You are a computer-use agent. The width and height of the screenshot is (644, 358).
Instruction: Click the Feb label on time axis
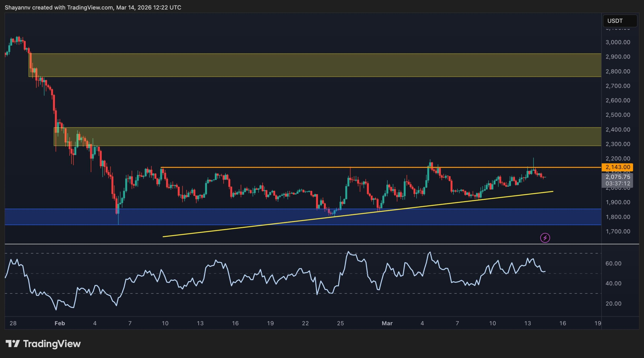[x=60, y=323]
